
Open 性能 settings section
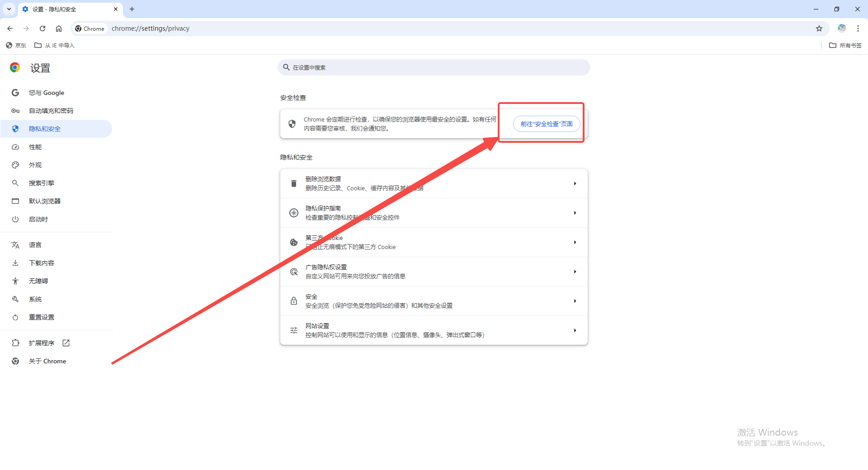click(56, 147)
